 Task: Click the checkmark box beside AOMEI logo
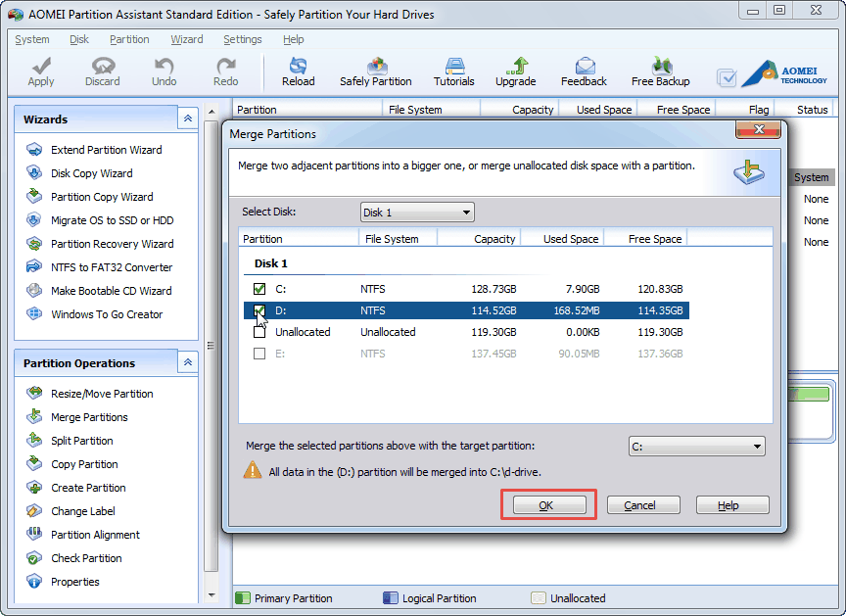[x=727, y=77]
